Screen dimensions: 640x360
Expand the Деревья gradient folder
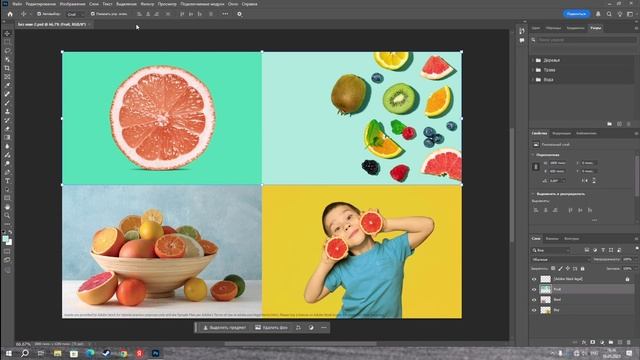tap(533, 60)
